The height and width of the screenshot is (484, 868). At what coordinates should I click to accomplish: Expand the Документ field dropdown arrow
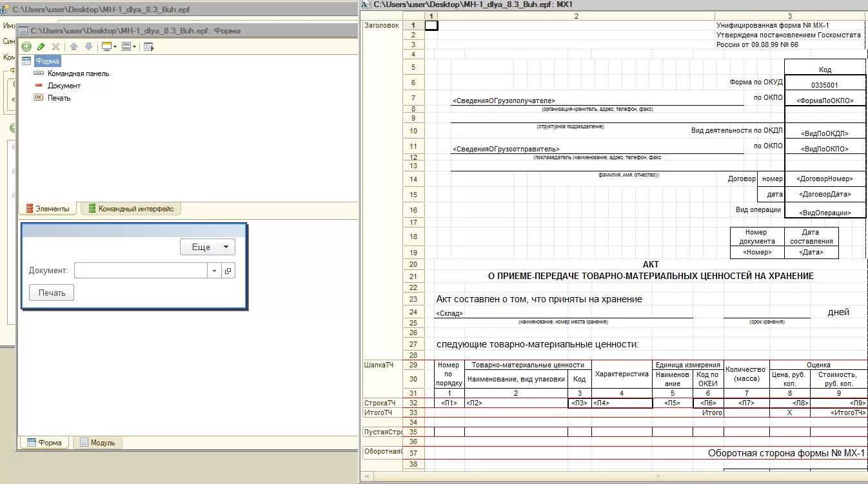tap(214, 271)
